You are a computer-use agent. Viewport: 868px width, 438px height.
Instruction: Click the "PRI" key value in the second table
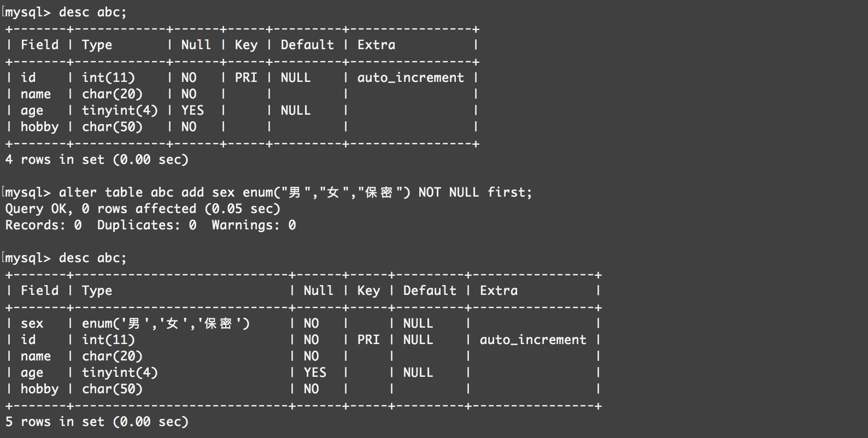coord(368,340)
